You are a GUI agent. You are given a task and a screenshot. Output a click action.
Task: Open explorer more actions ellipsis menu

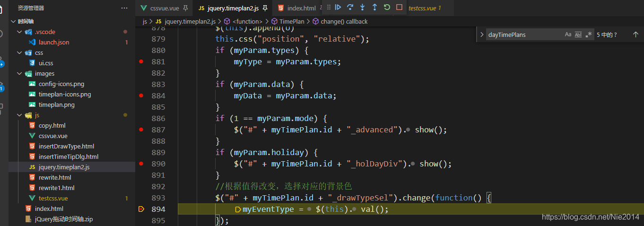click(x=124, y=8)
